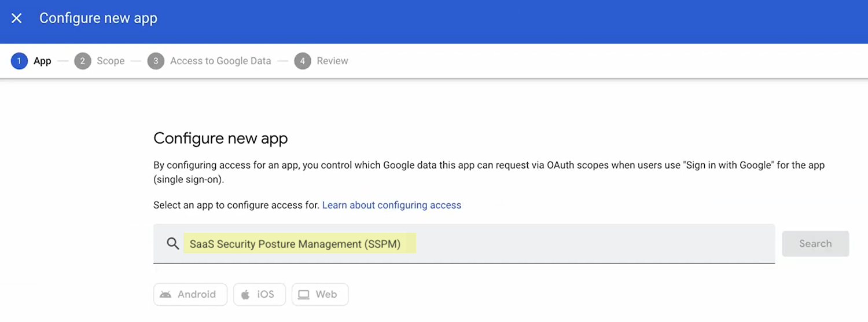This screenshot has height=322, width=868.
Task: Go to the App step label
Action: (x=42, y=61)
